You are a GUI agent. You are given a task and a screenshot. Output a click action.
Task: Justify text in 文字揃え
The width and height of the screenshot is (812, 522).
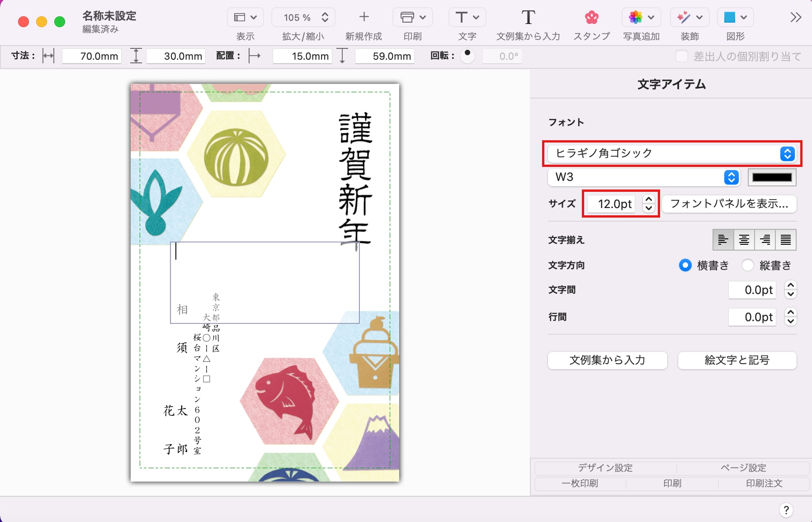pyautogui.click(x=786, y=240)
